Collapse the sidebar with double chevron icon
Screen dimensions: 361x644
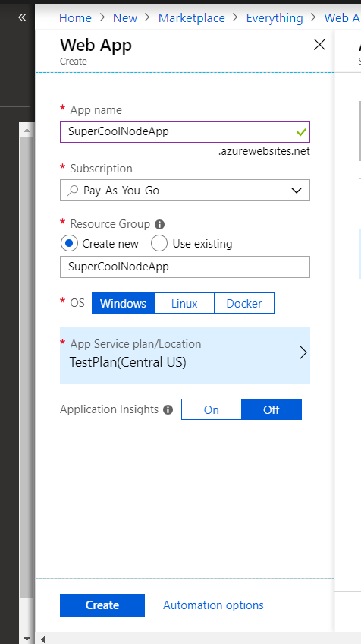click(22, 17)
